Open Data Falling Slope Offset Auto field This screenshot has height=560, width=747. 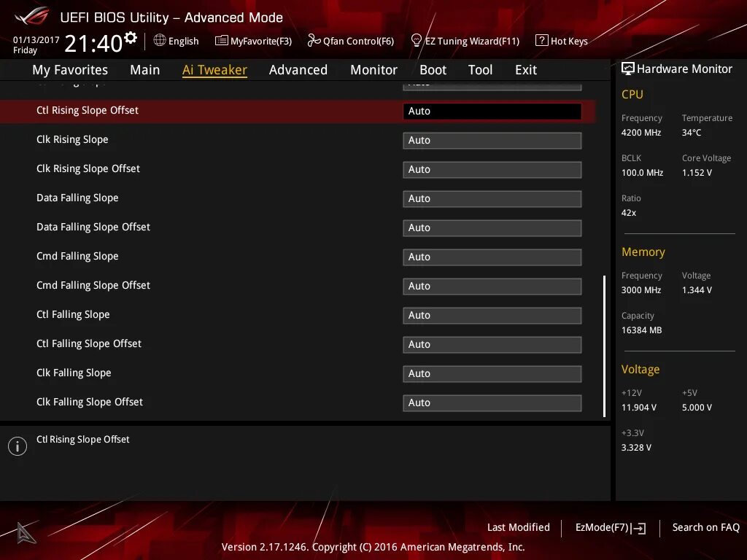coord(492,227)
